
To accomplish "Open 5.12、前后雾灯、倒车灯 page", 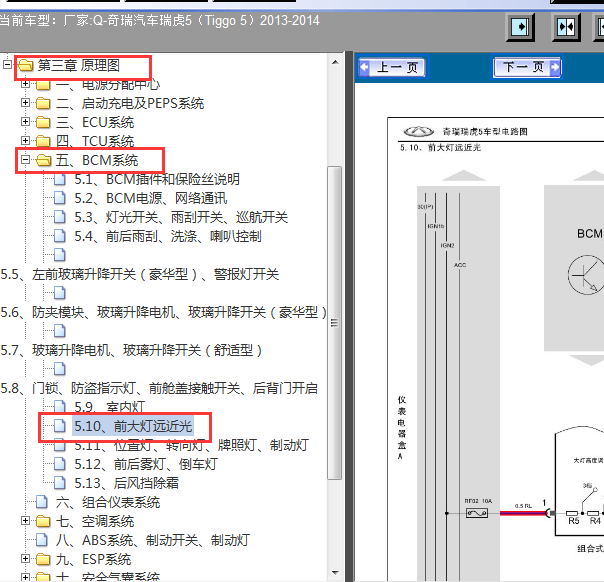I will [x=146, y=464].
